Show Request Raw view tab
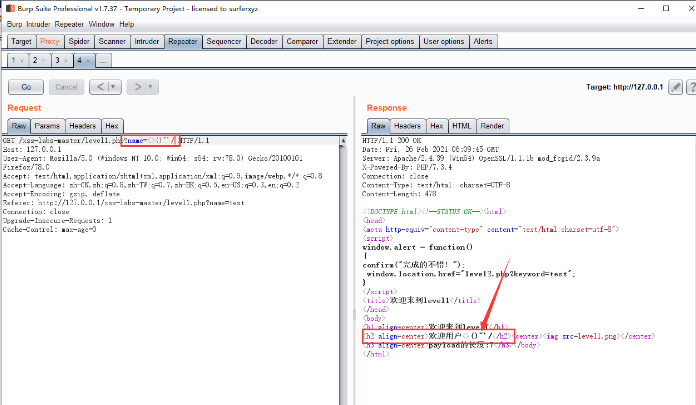696x405 pixels. [x=19, y=126]
